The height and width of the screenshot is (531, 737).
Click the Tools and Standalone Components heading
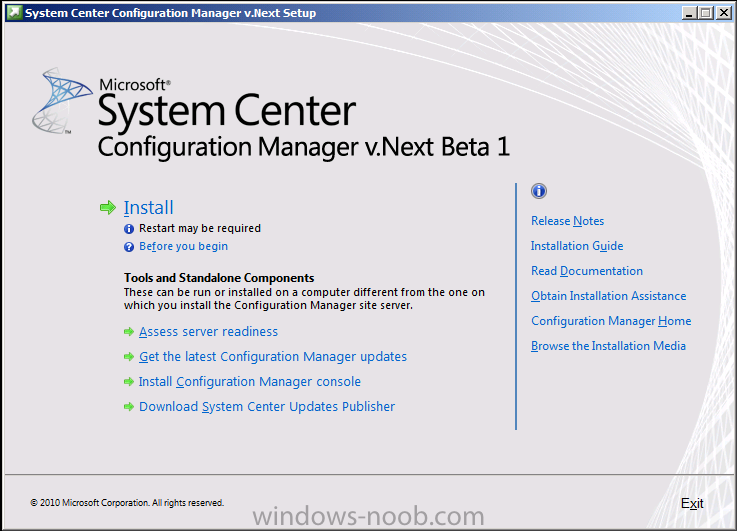pyautogui.click(x=219, y=278)
